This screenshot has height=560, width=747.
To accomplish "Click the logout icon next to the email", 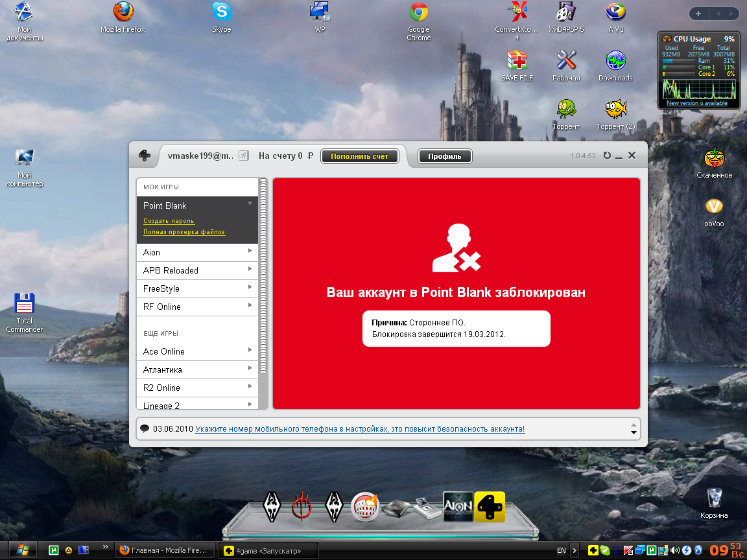I will coord(243,156).
